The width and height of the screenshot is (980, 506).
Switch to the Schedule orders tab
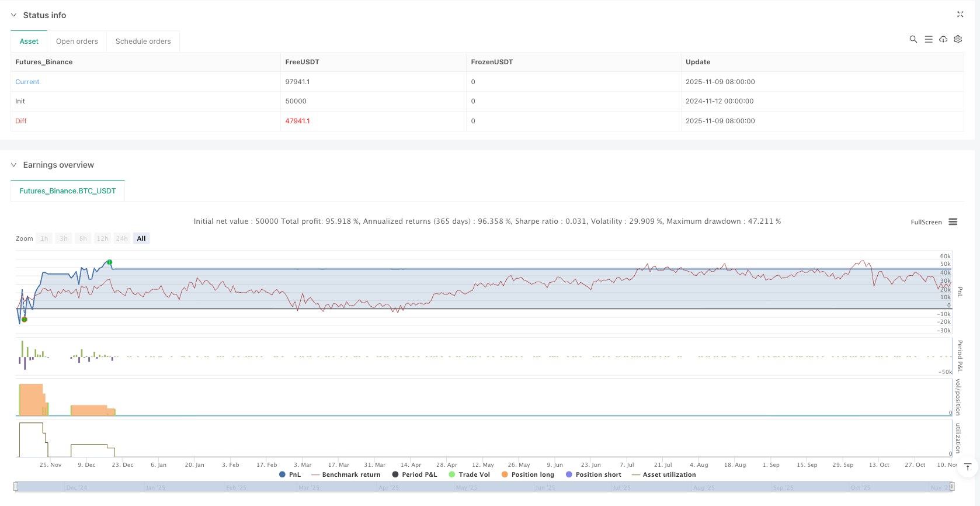click(143, 41)
